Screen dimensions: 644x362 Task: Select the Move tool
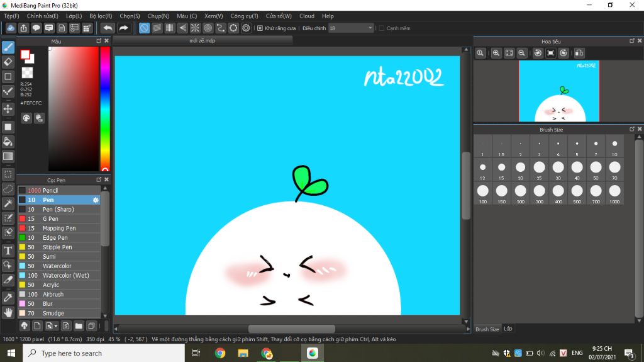tap(8, 109)
